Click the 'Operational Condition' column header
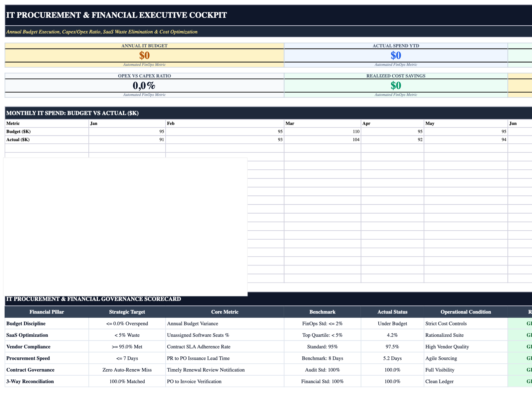 click(466, 312)
